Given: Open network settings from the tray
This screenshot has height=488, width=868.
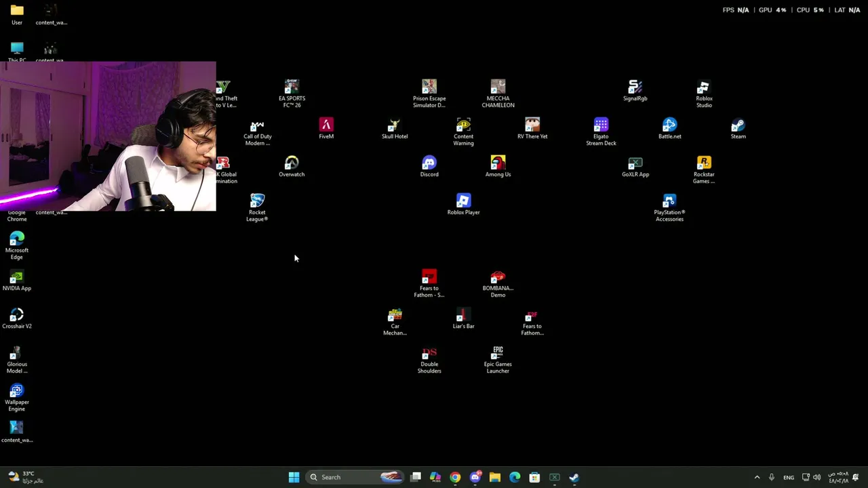Looking at the screenshot, I should tap(806, 477).
